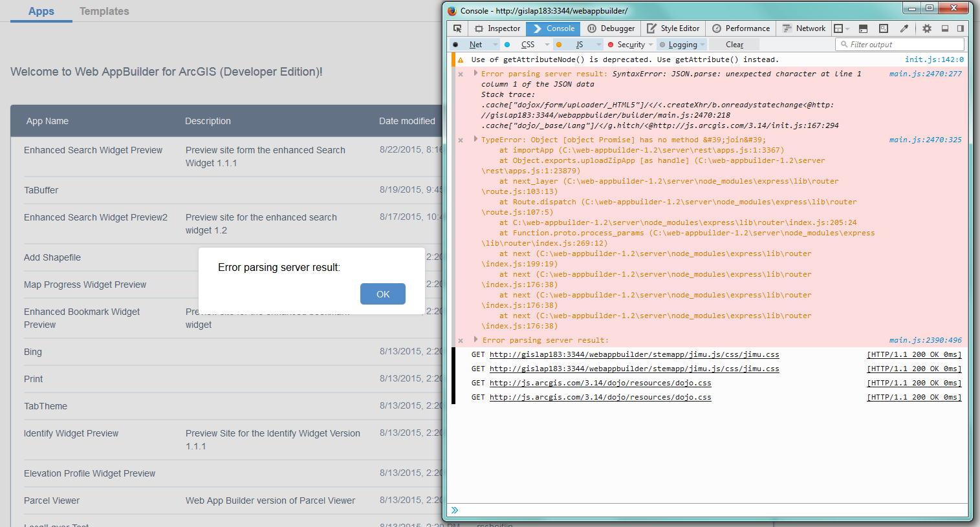Toggle the split console icon
The height and width of the screenshot is (527, 980).
coord(863,28)
